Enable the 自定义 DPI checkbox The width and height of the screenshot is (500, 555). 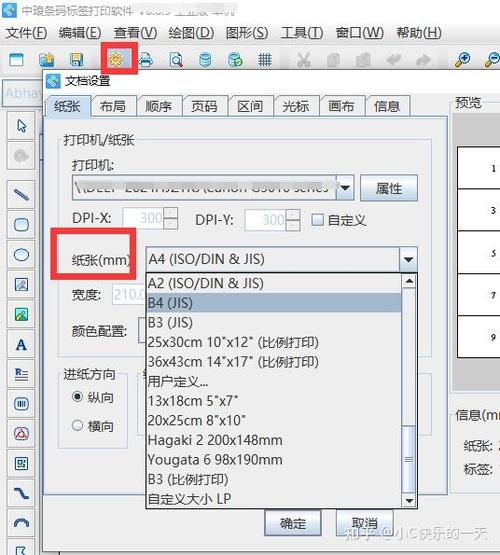pos(317,220)
